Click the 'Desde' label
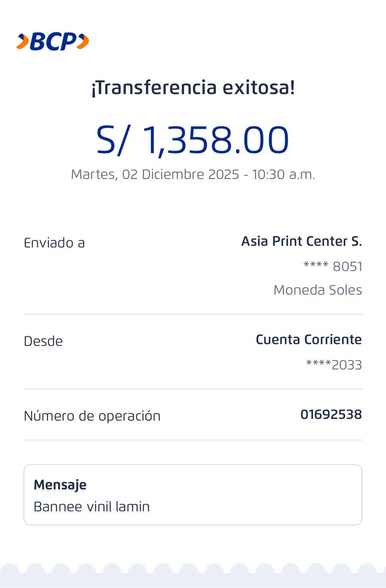This screenshot has width=386, height=588. [43, 341]
